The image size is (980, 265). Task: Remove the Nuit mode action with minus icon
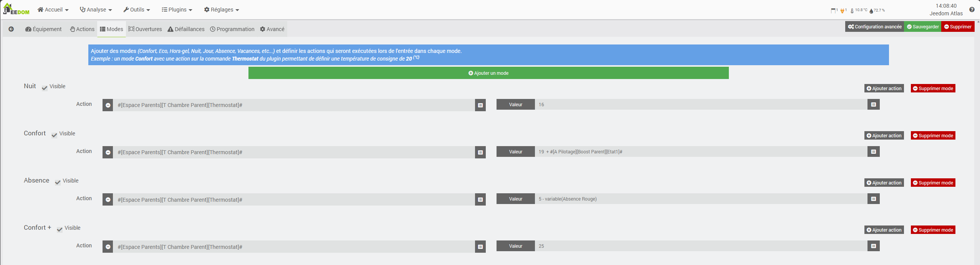click(108, 105)
